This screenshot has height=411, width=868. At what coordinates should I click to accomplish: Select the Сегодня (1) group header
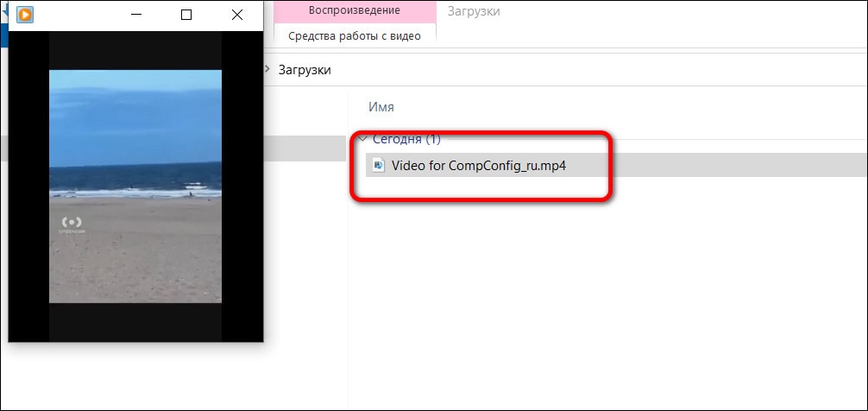coord(406,139)
